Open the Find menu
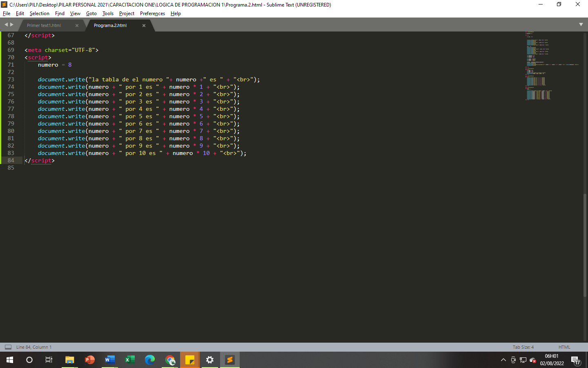The height and width of the screenshot is (368, 588). (x=60, y=13)
